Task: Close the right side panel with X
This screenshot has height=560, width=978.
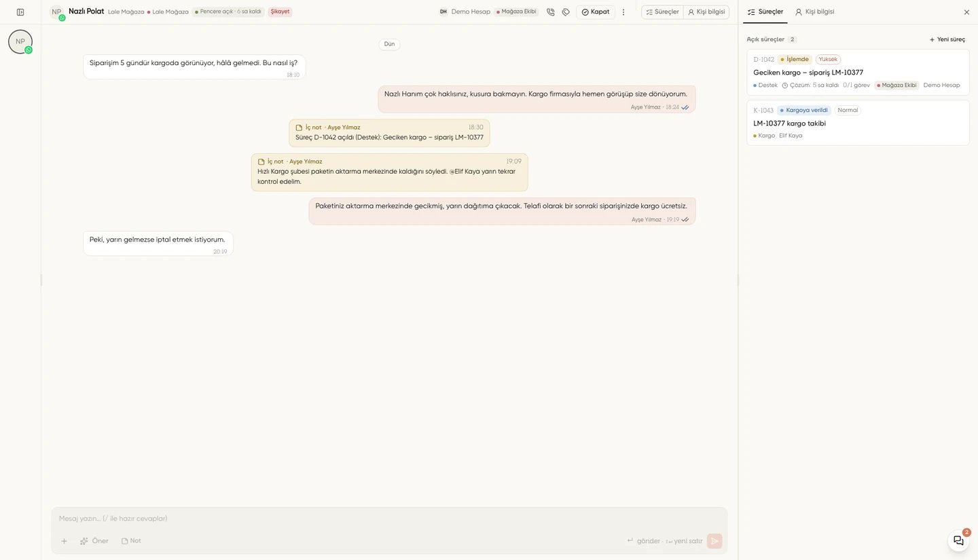Action: point(966,12)
